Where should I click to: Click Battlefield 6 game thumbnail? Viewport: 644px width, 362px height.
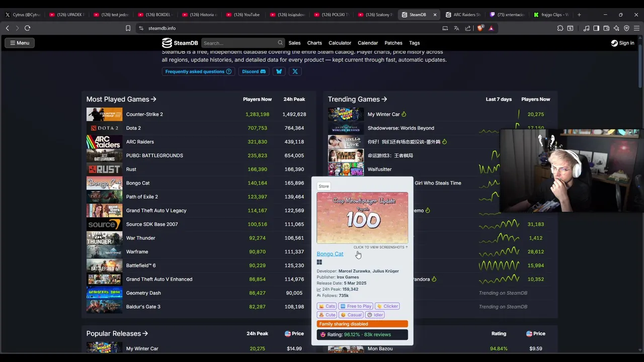click(104, 265)
